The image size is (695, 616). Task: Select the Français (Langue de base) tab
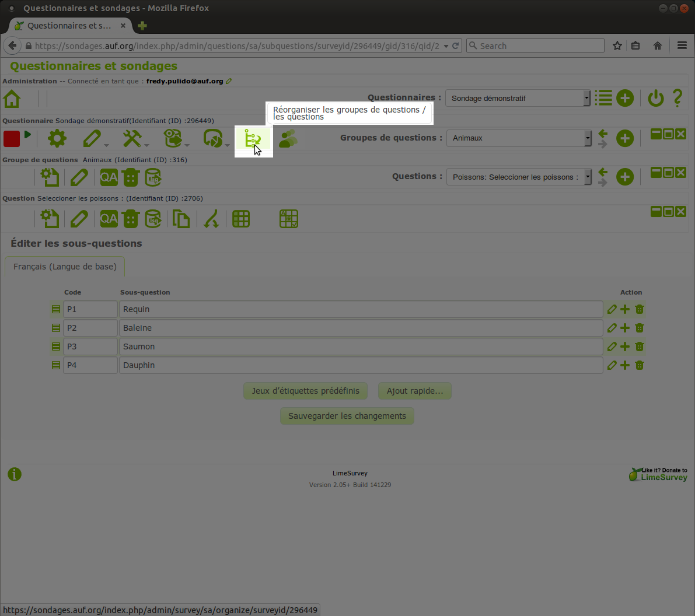pos(65,267)
